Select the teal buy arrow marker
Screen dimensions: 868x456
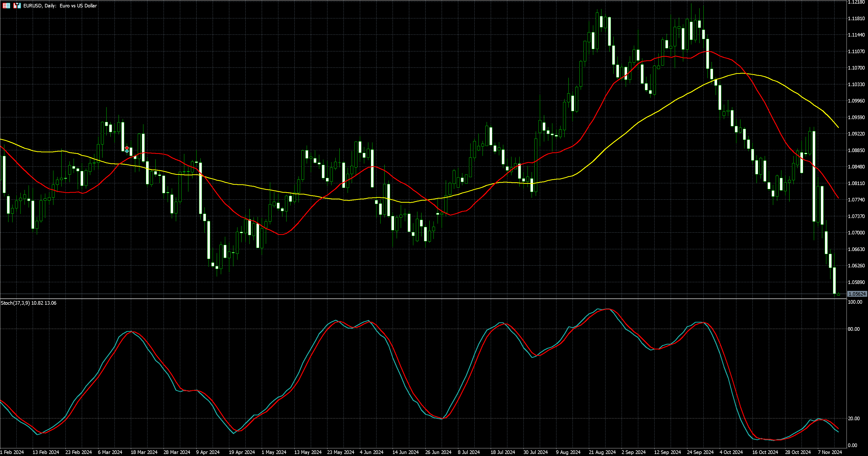point(127,151)
